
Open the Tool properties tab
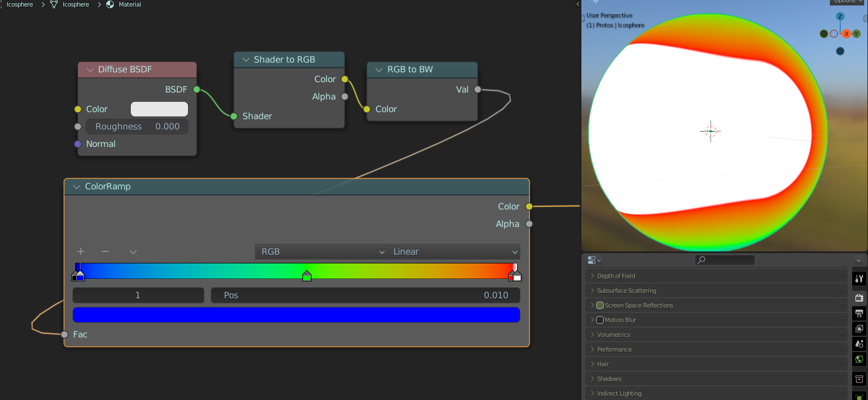tap(859, 279)
